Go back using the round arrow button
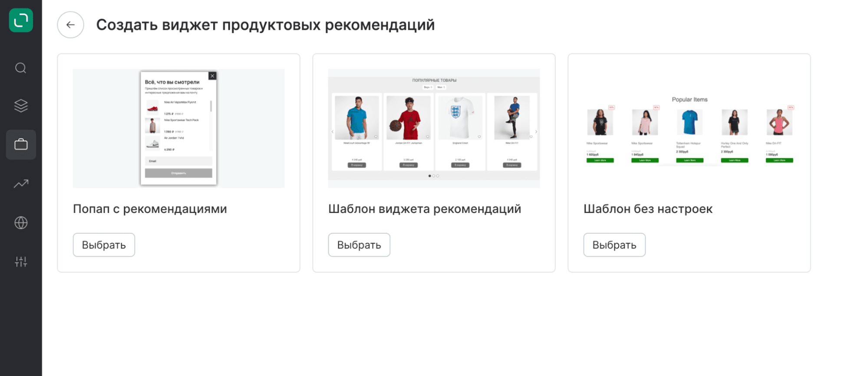This screenshot has height=376, width=868. click(x=70, y=25)
